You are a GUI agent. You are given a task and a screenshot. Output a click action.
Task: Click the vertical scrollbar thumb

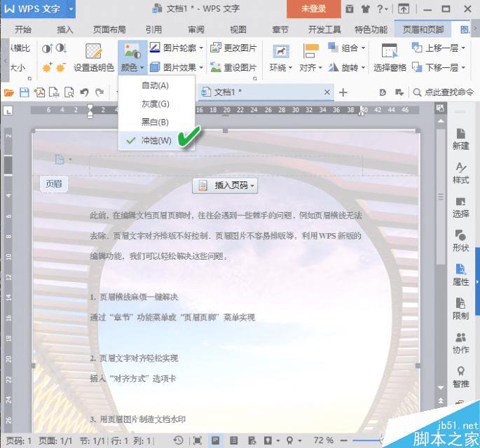tap(441, 196)
